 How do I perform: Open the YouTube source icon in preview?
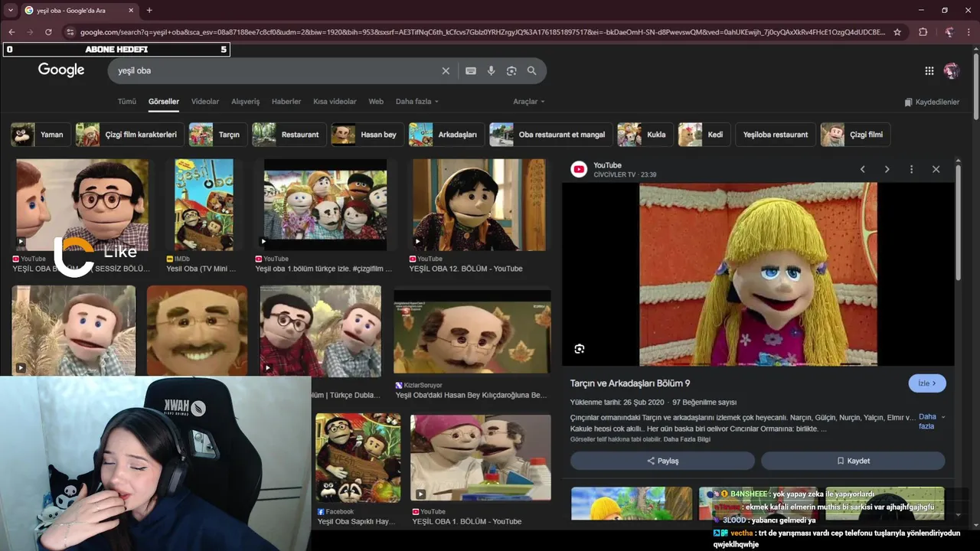coord(580,169)
